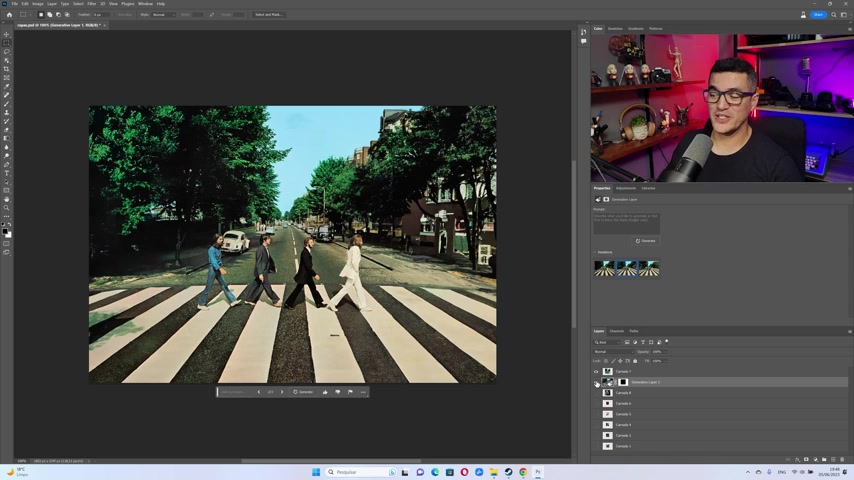The image size is (854, 480).
Task: Click the foreground color swatch
Action: 5,231
